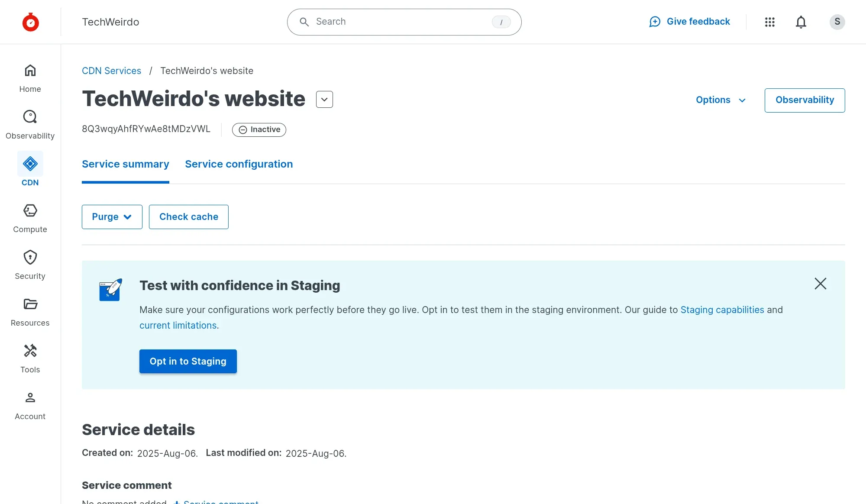Open the current limitations link

[178, 326]
